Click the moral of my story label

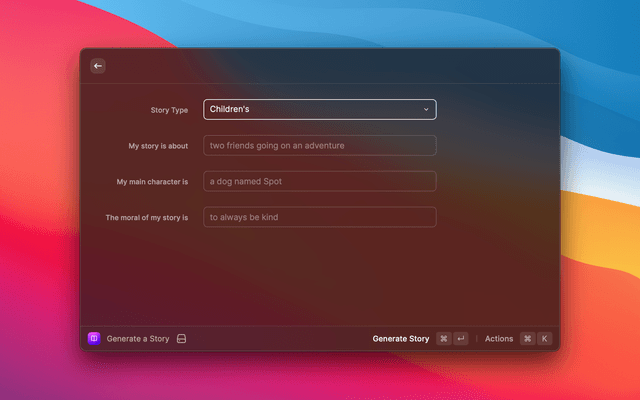tap(147, 218)
